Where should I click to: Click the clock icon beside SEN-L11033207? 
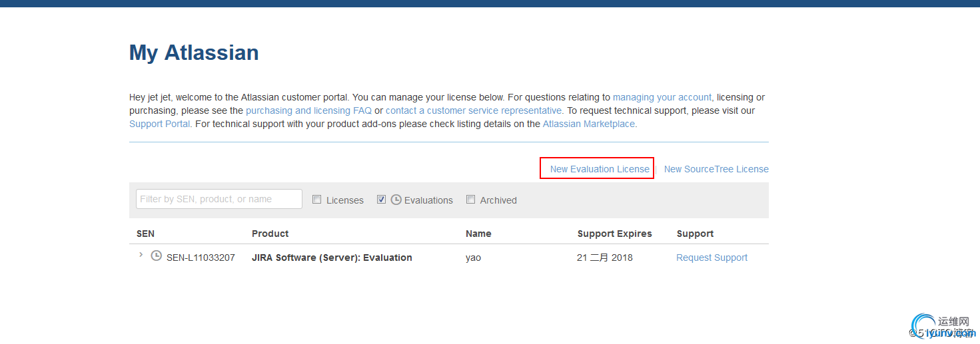tap(157, 256)
